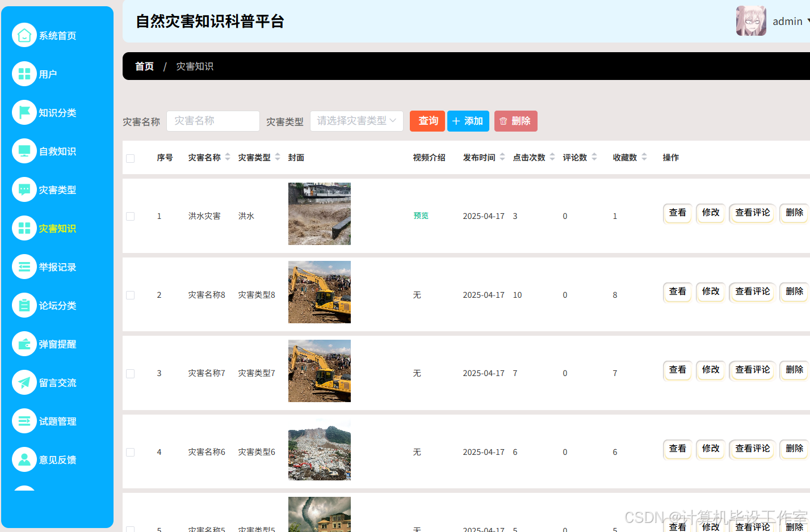
Task: Click the 举报记录 list icon
Action: pyautogui.click(x=24, y=267)
